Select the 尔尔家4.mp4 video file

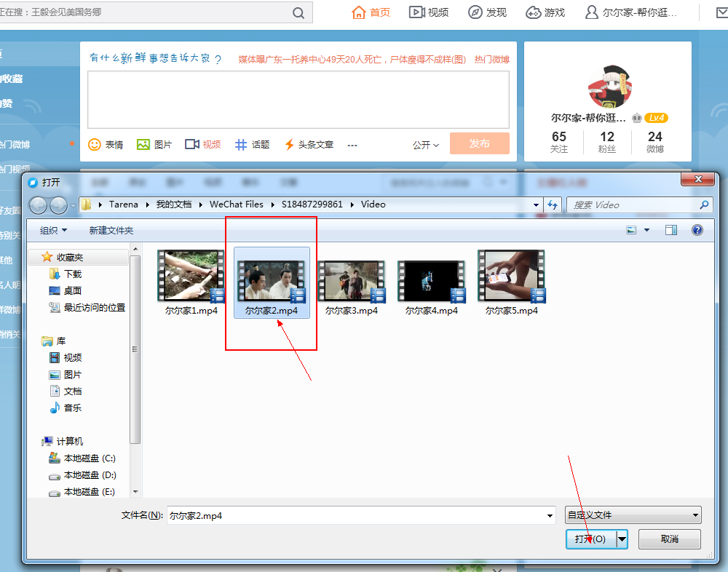[431, 287]
